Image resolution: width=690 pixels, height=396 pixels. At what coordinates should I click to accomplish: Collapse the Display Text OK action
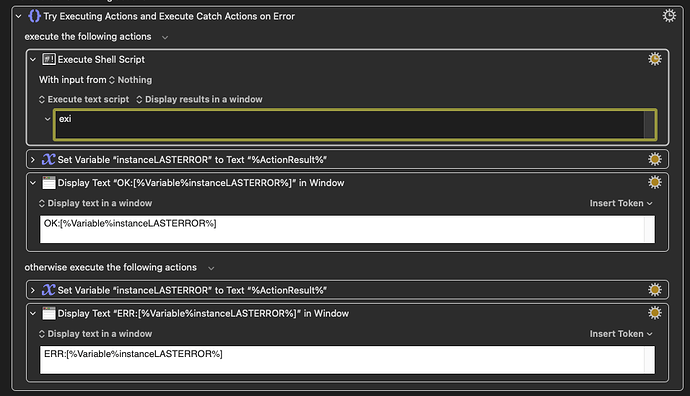click(33, 183)
